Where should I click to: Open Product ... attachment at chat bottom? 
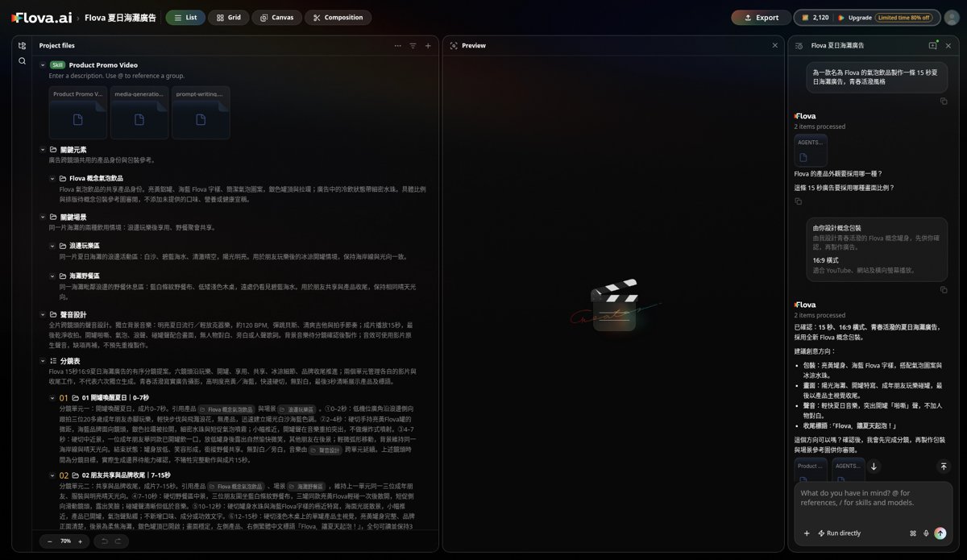click(x=811, y=470)
